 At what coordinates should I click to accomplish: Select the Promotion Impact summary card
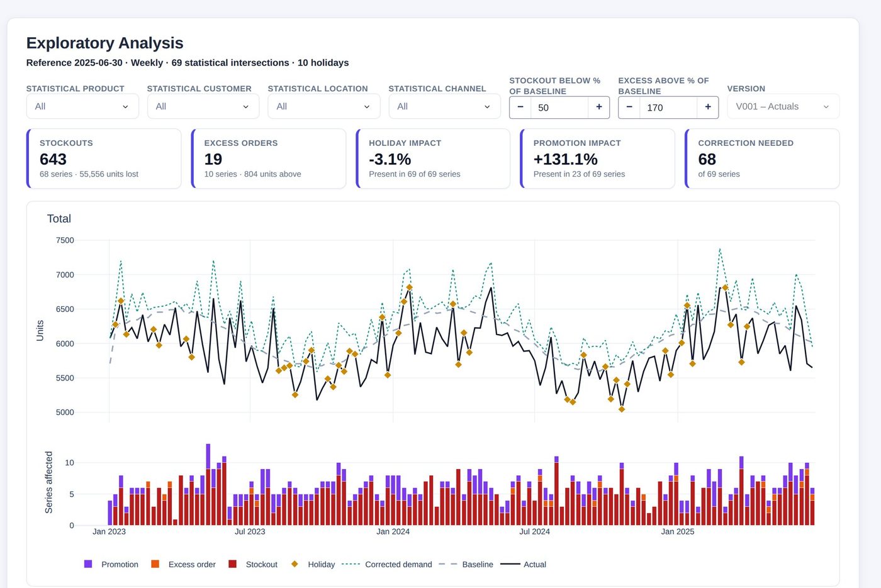(598, 158)
